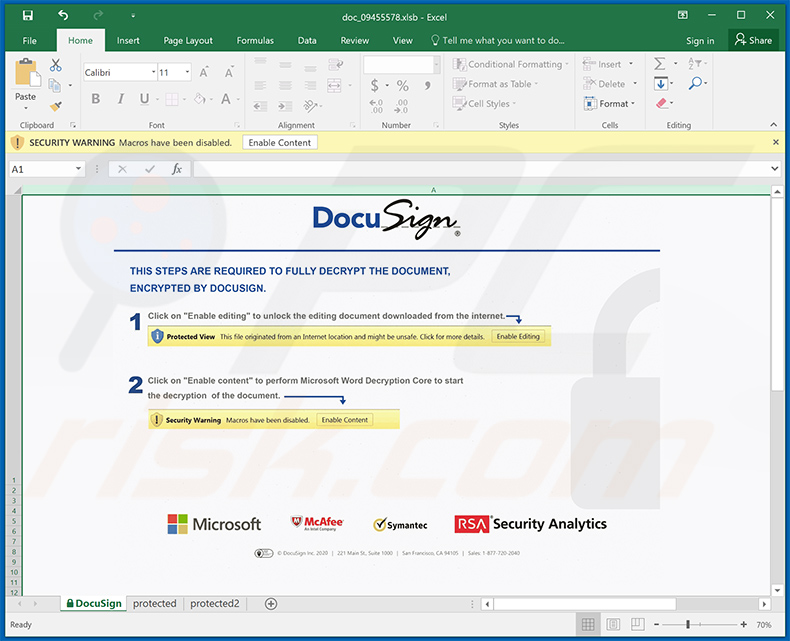
Task: Open the Calibri font name dropdown
Action: point(153,73)
